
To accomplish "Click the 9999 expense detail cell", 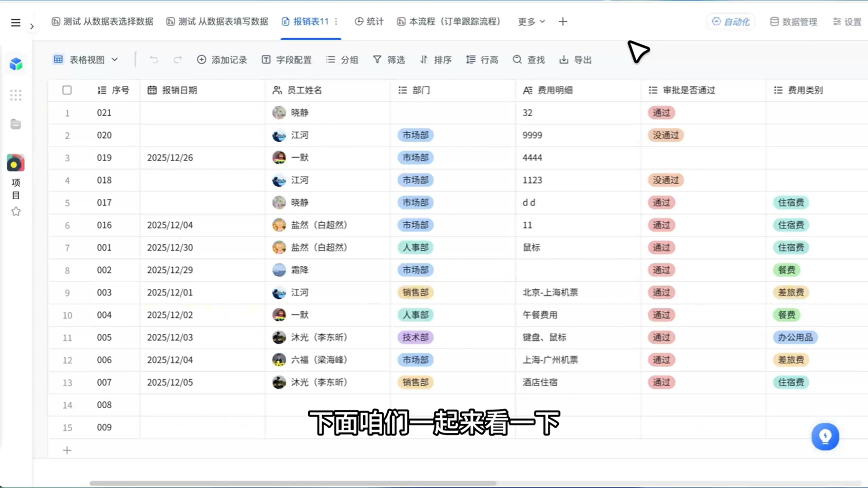I will click(x=578, y=135).
